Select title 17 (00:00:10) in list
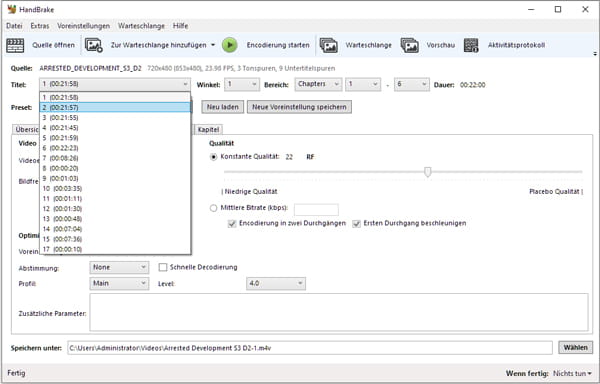600x384 pixels. [x=115, y=249]
